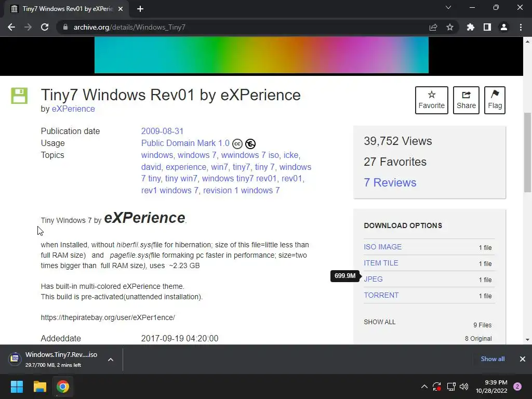Open the 'rev1 windows 7' topic link
532x399 pixels.
coord(170,190)
